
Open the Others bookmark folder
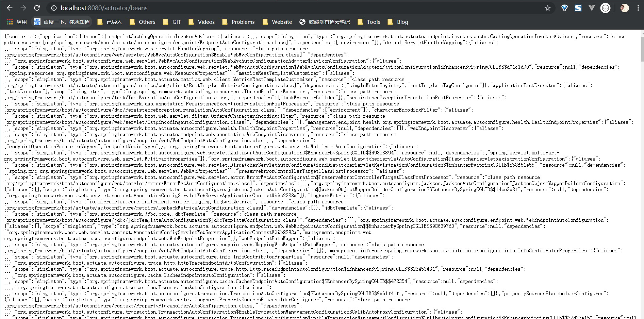[142, 22]
